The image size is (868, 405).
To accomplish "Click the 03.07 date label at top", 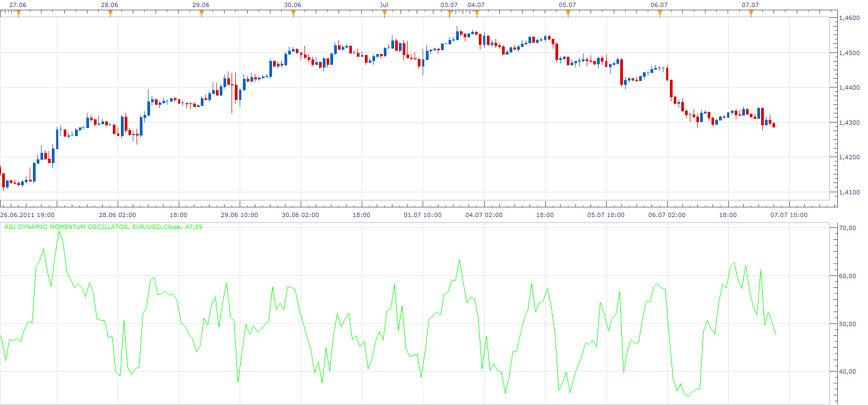I will click(x=449, y=5).
